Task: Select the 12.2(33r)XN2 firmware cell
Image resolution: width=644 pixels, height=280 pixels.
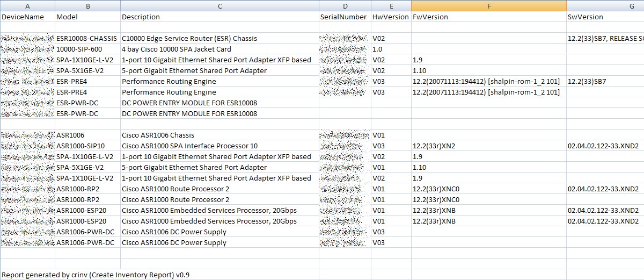Action: pos(489,146)
